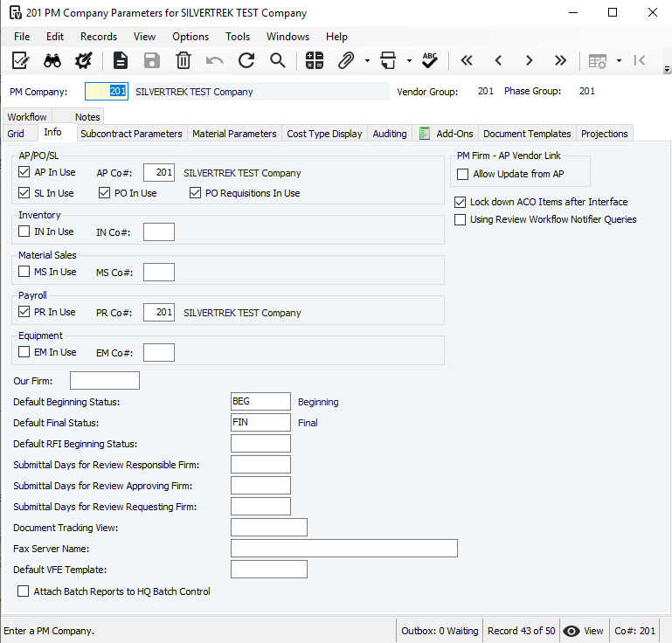Expand the attachments dropdown arrow
The image size is (672, 643).
point(367,61)
